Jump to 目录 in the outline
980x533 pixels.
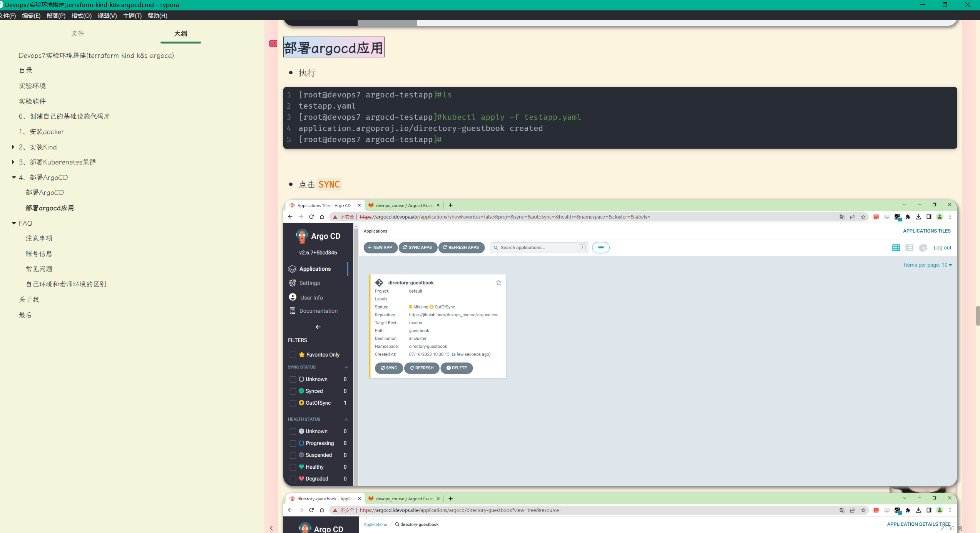click(26, 70)
